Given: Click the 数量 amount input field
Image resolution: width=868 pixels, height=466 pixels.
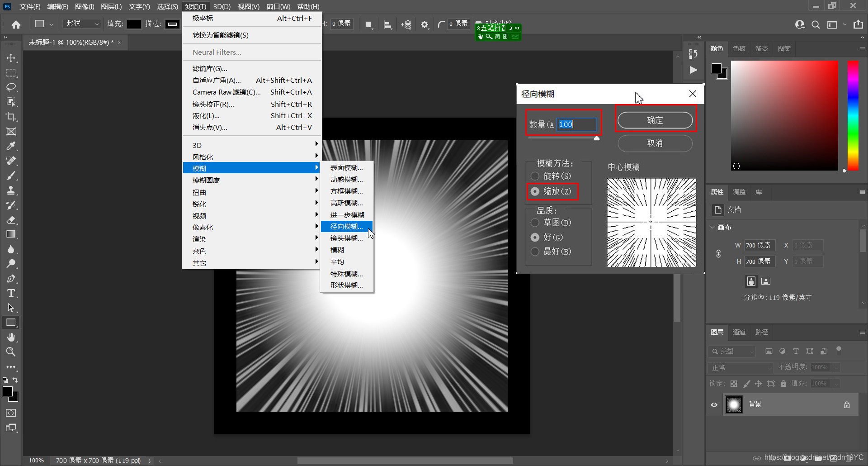Looking at the screenshot, I should (576, 124).
